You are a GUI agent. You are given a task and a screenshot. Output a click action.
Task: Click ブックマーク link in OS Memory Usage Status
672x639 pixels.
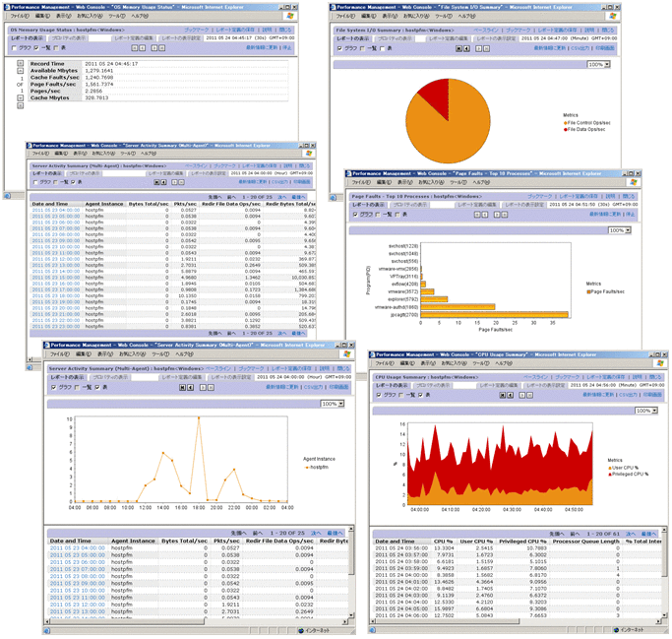pos(197,31)
